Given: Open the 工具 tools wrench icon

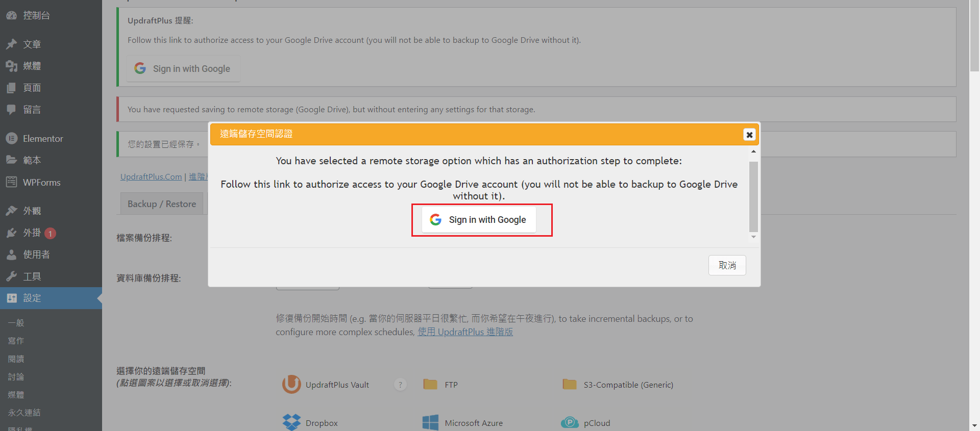Looking at the screenshot, I should 12,276.
